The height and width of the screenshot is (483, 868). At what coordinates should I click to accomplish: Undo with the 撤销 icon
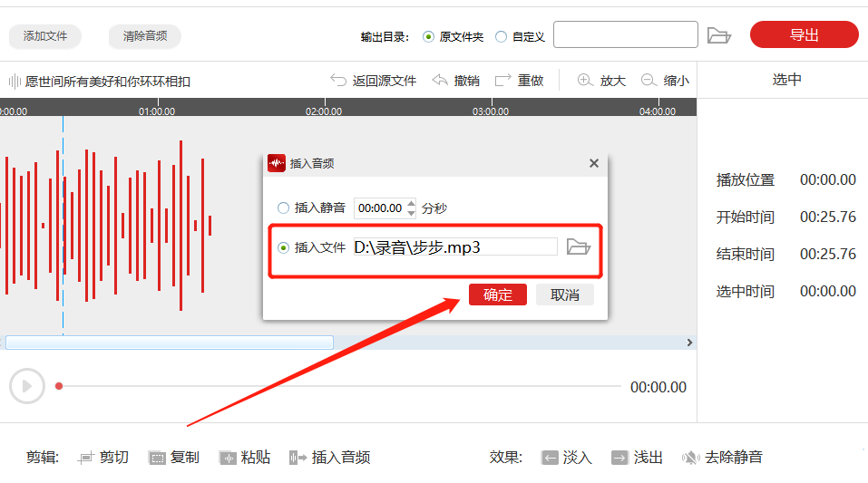pos(440,81)
